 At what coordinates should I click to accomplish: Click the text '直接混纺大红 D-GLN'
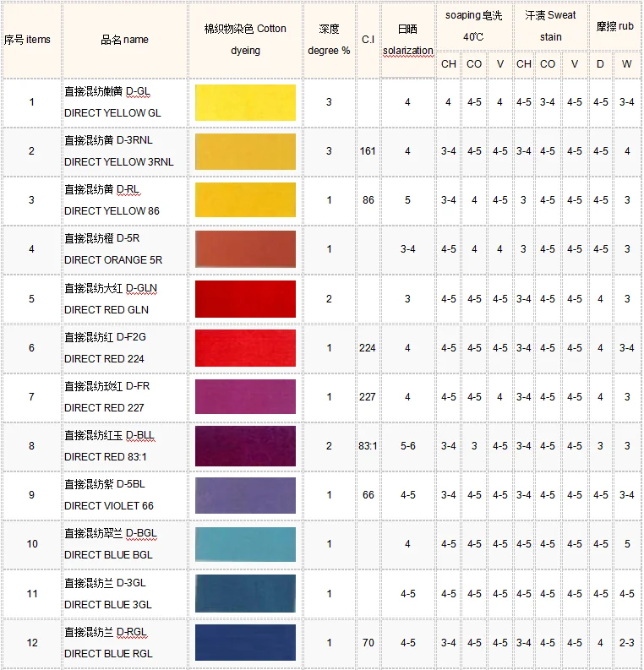(x=111, y=288)
